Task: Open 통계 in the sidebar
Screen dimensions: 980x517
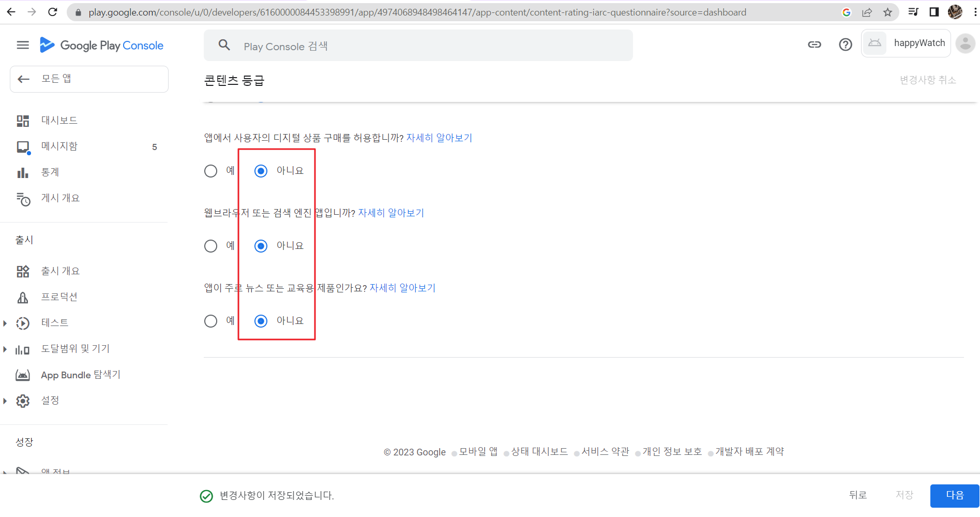Action: (50, 172)
